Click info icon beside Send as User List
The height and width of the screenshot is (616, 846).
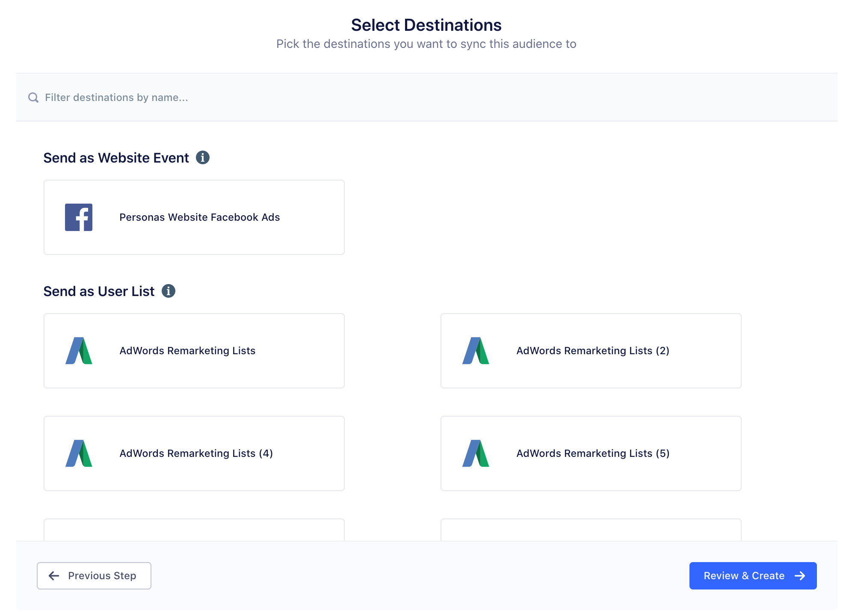click(x=169, y=291)
